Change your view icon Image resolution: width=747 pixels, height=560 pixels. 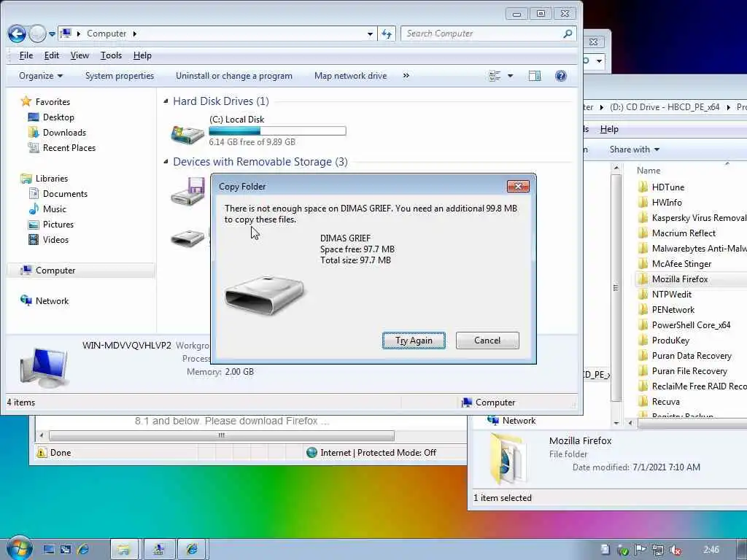pos(495,76)
